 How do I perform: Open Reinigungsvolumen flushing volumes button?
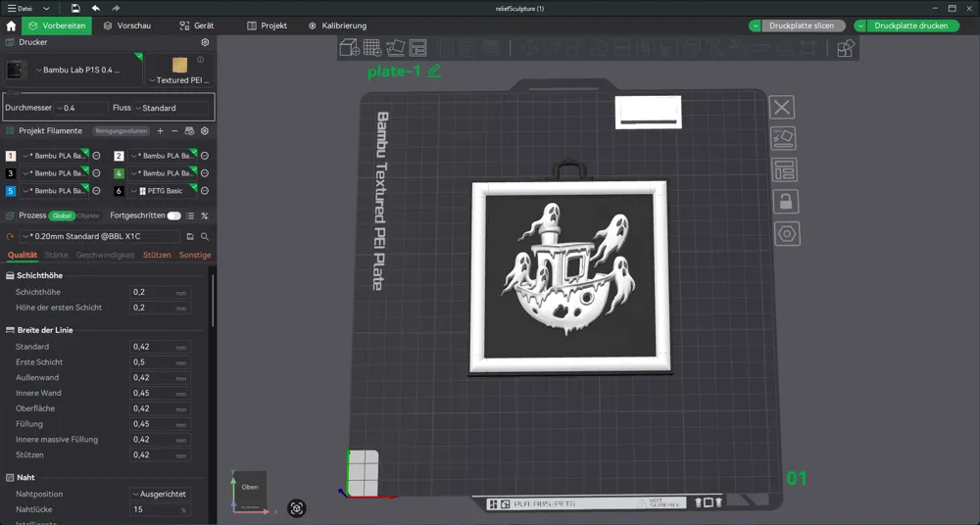[122, 131]
